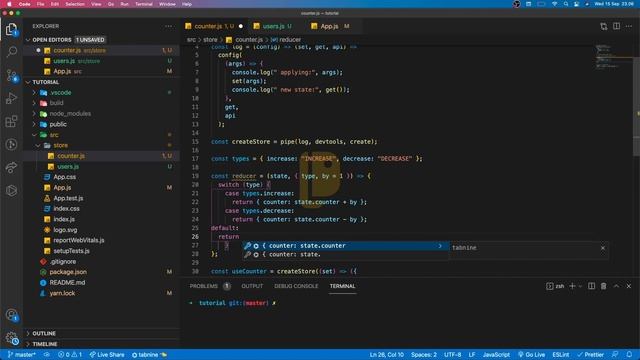
Task: Click the open changes icon in editor toolbar
Action: 604,27
